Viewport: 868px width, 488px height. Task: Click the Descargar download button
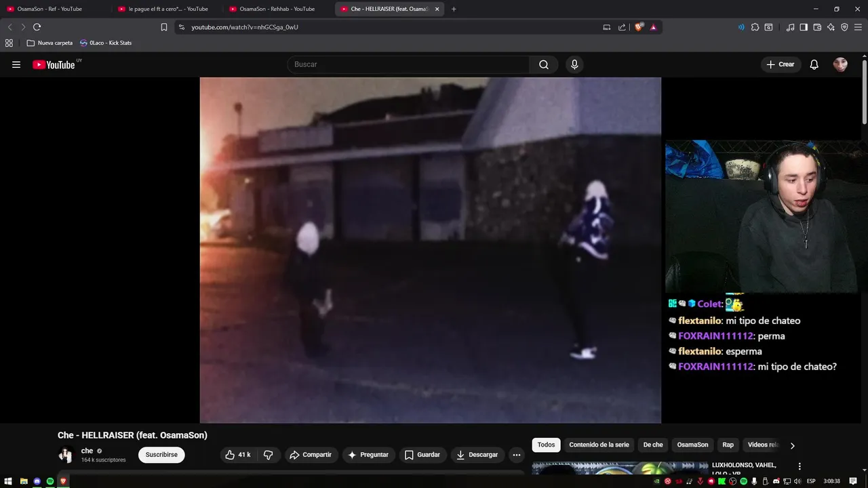[477, 455]
